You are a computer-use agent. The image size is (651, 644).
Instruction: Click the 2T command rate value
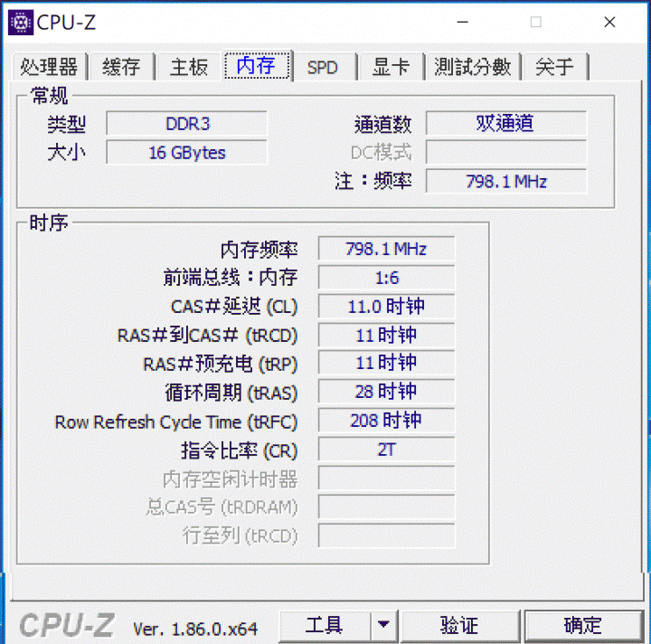point(387,450)
